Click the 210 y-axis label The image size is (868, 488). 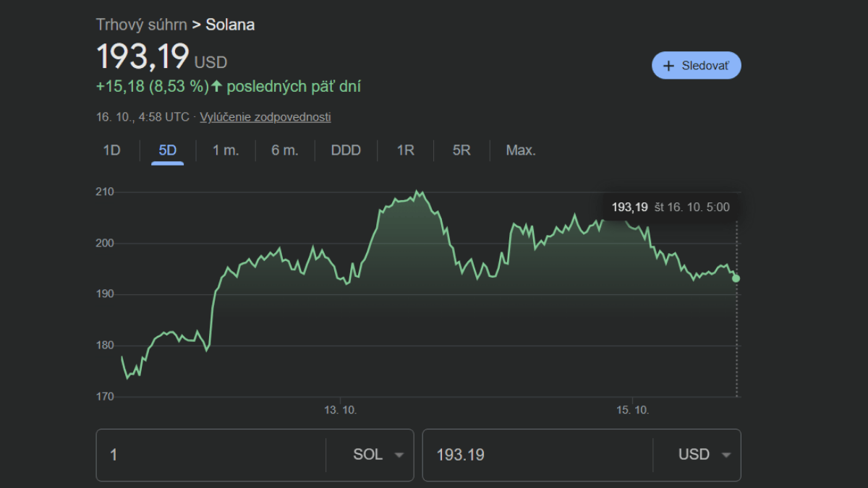tap(105, 192)
